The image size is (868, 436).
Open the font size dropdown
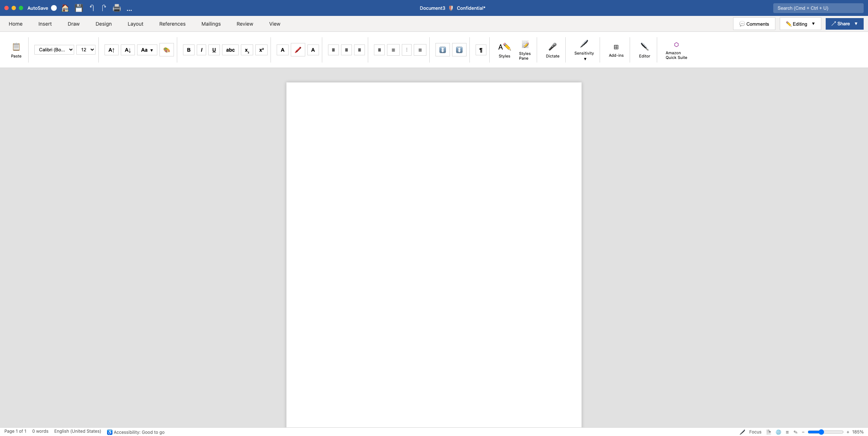tap(86, 50)
